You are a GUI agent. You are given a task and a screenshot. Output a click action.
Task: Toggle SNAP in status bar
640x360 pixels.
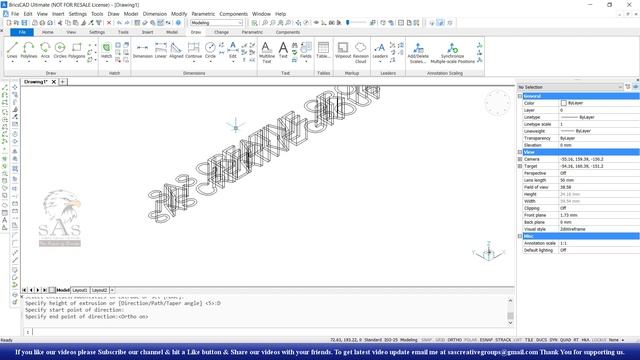(x=427, y=340)
